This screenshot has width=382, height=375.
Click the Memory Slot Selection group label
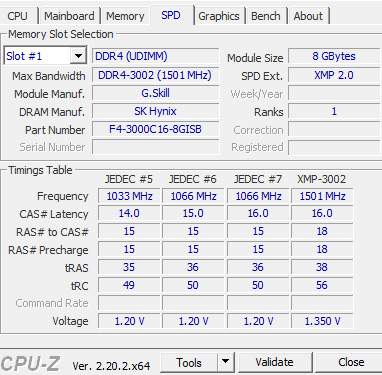(x=61, y=34)
